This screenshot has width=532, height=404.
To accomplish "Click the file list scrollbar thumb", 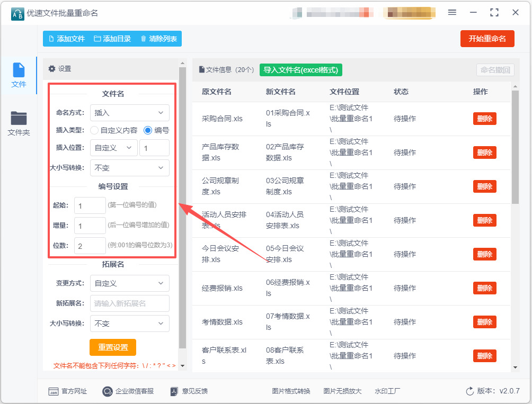I will pos(516,147).
